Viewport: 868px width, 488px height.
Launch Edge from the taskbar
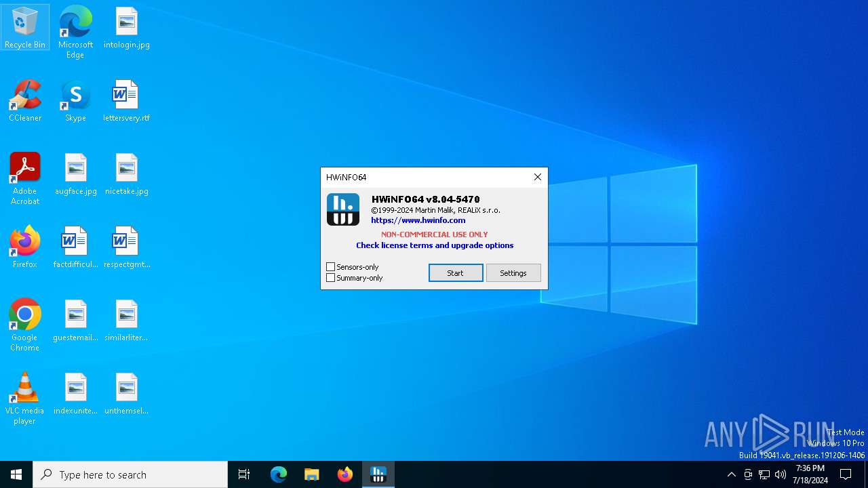pos(279,474)
